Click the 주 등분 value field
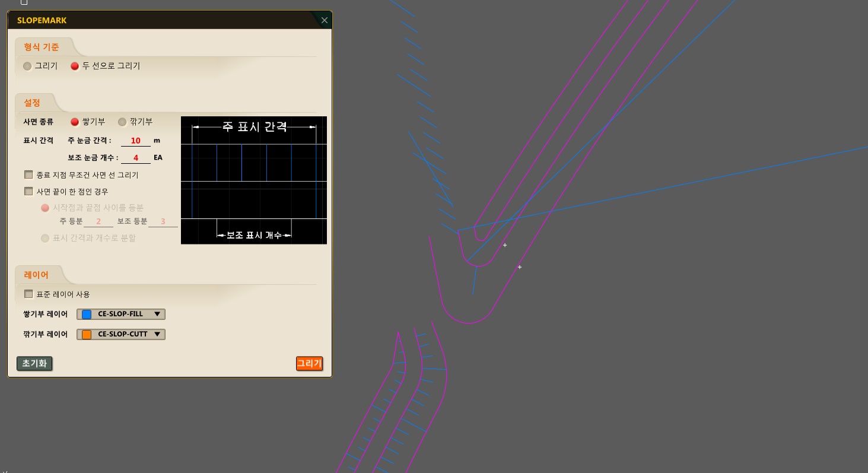Image resolution: width=868 pixels, height=473 pixels. 98,221
